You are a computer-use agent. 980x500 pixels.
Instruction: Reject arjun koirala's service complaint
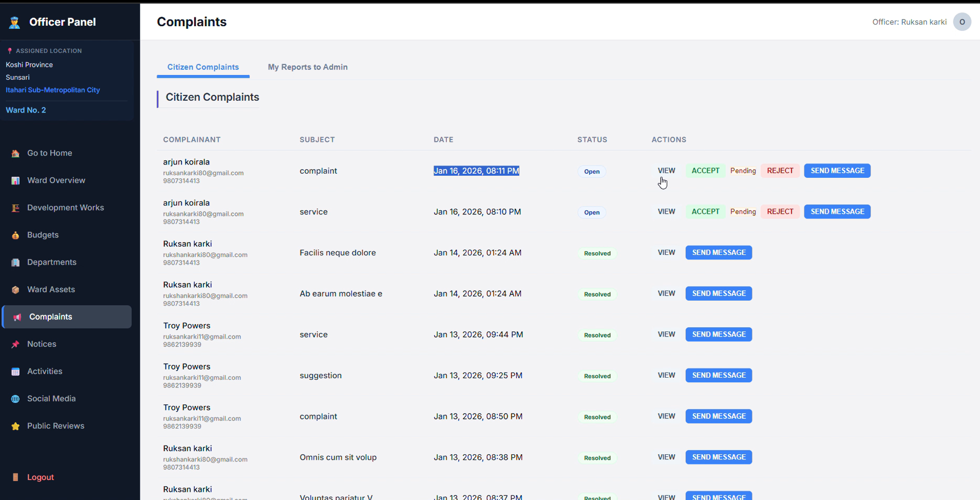click(780, 212)
